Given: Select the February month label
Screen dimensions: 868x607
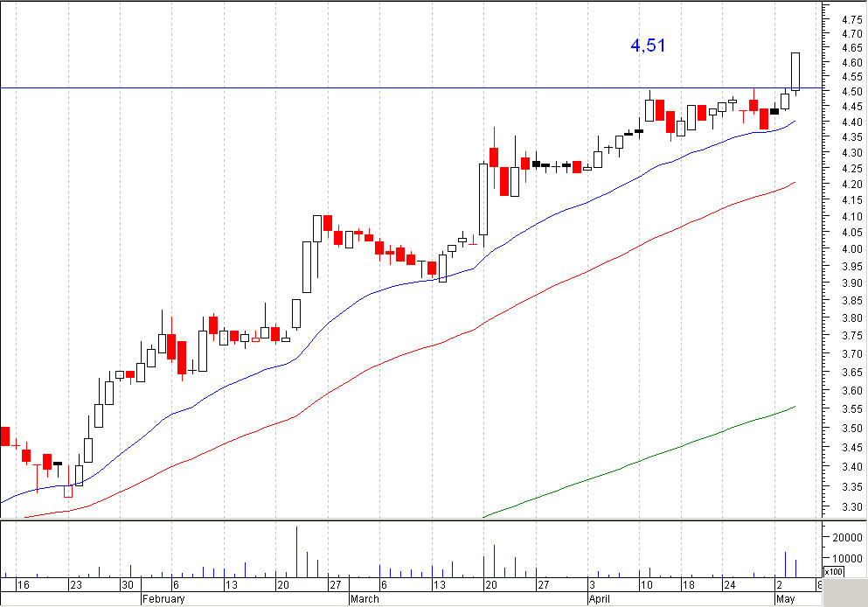Looking at the screenshot, I should 163,599.
